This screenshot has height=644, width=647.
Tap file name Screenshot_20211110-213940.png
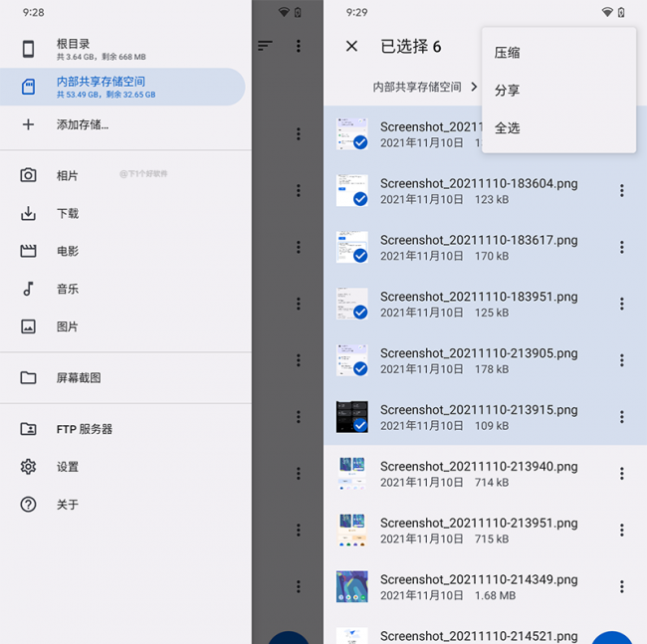point(479,467)
